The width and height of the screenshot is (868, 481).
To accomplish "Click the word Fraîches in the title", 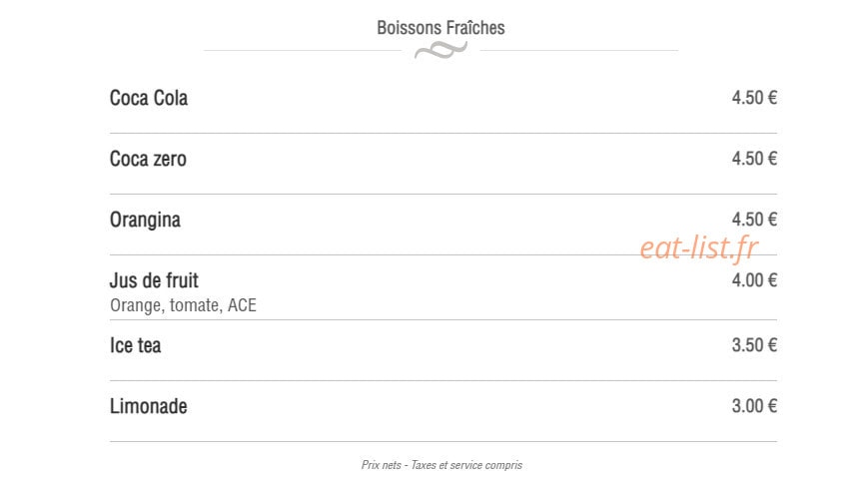I will click(x=475, y=28).
